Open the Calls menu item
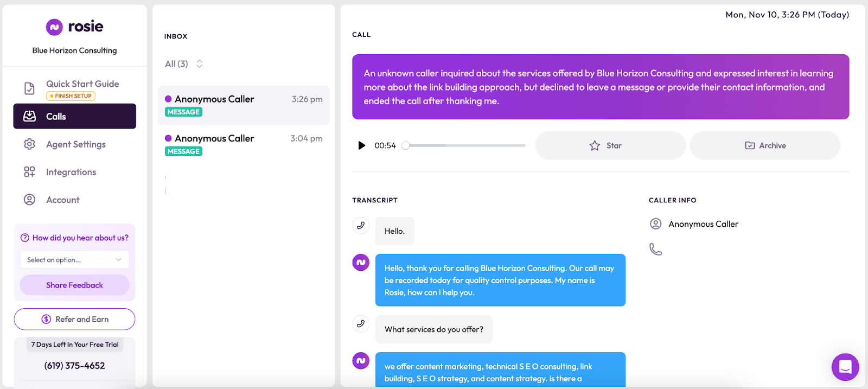Image resolution: width=868 pixels, height=389 pixels. pyautogui.click(x=74, y=116)
